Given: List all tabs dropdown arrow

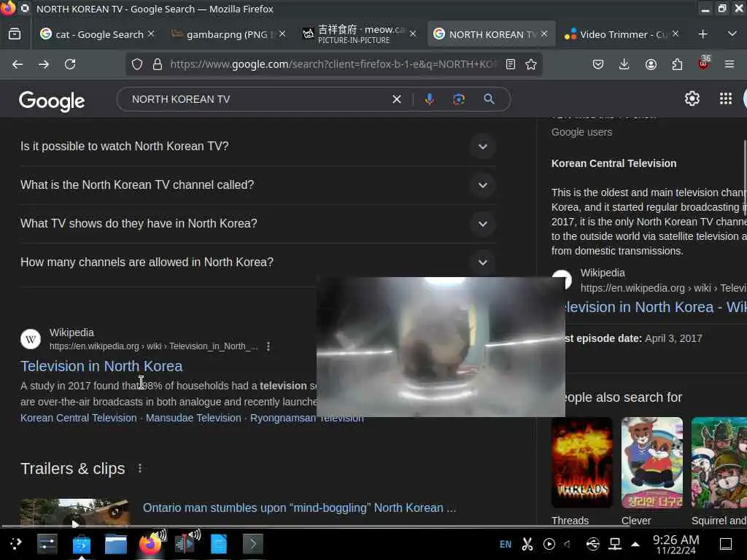Looking at the screenshot, I should [x=732, y=34].
